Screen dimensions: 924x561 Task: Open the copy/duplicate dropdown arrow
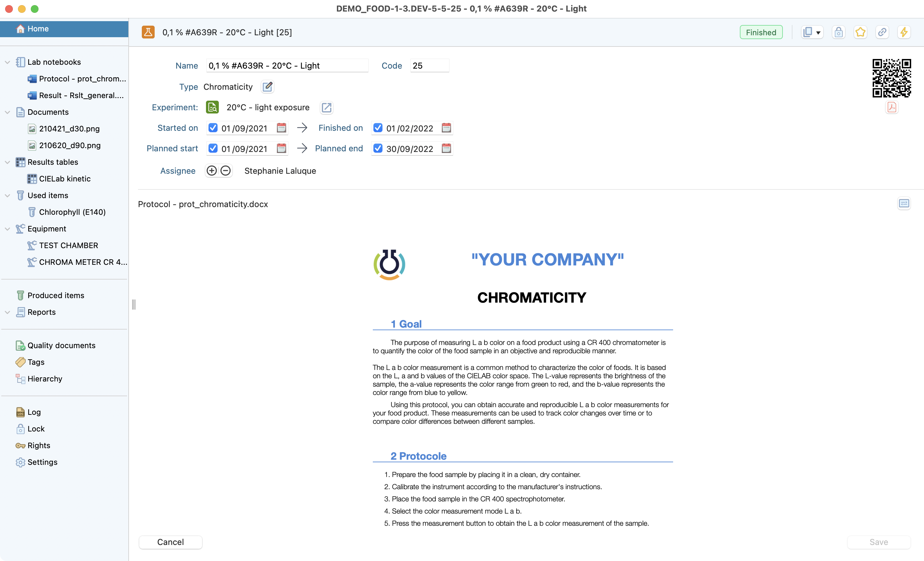(x=818, y=33)
